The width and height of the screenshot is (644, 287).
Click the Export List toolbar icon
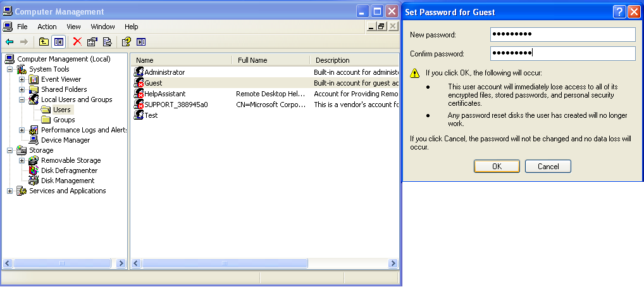(107, 42)
